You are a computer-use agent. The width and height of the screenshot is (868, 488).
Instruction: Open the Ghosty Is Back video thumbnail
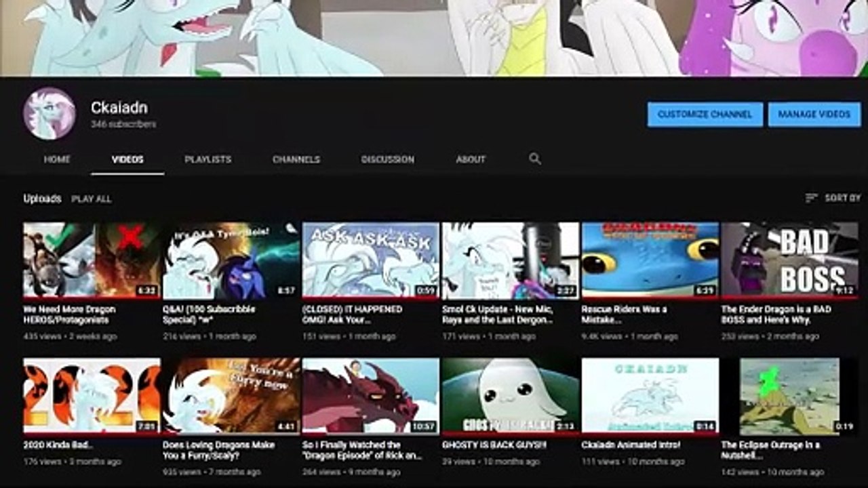tap(511, 396)
